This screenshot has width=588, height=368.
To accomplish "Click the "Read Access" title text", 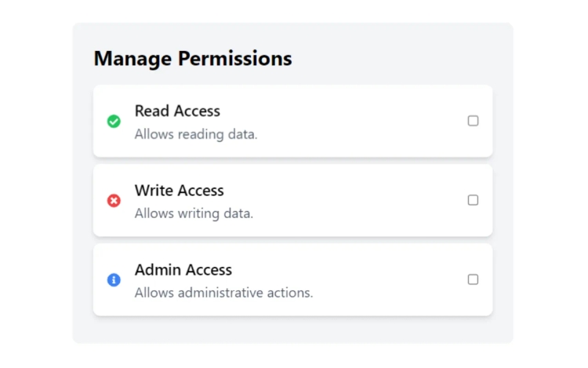I will [x=177, y=111].
